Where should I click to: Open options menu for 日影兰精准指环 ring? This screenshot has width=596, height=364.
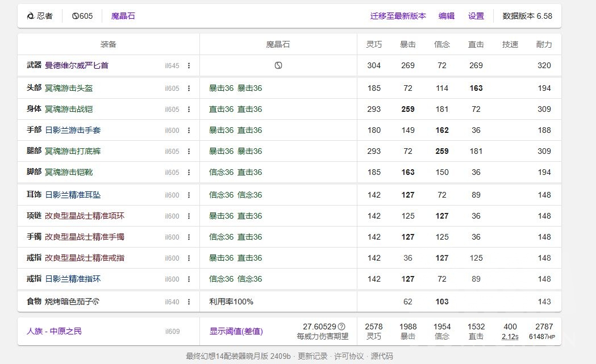(x=189, y=279)
